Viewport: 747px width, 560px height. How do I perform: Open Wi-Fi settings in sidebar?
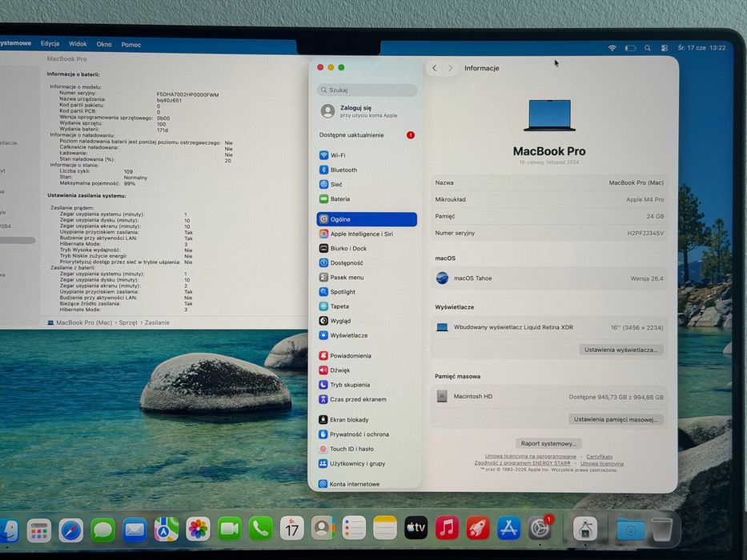(367, 155)
